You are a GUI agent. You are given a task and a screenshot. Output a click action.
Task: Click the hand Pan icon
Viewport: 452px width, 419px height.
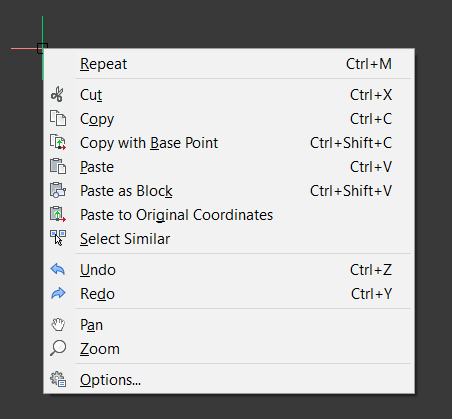tap(58, 325)
